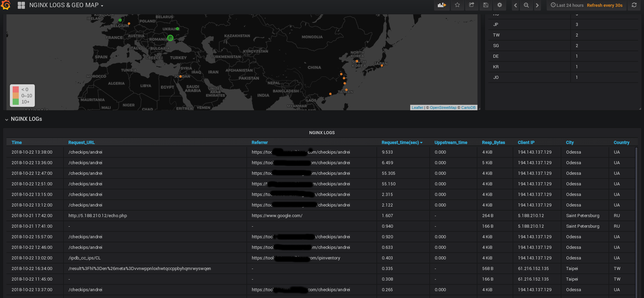The image size is (644, 298).
Task: Click the NGINX LOGS panel title
Action: click(322, 133)
